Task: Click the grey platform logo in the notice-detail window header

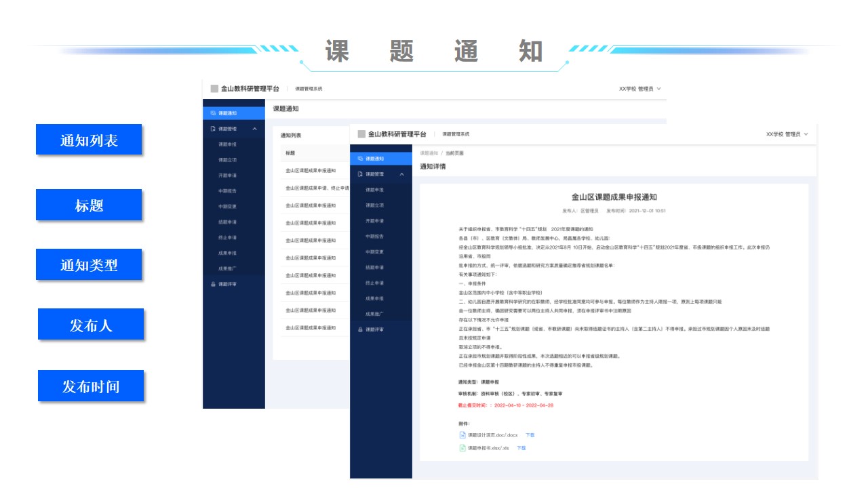Action: point(361,134)
